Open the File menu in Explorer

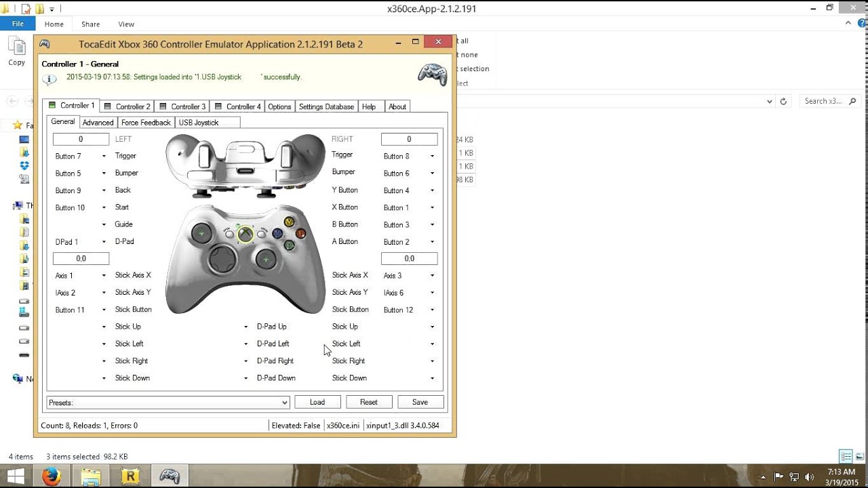(x=18, y=24)
